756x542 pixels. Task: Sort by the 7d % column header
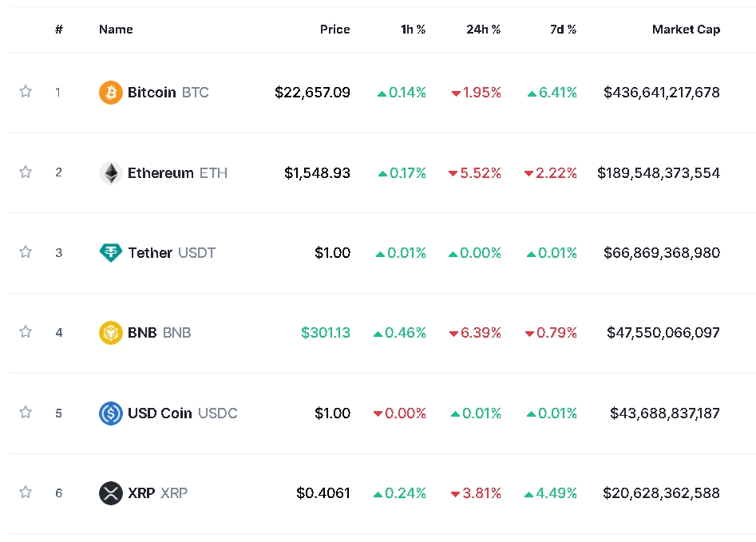pyautogui.click(x=563, y=30)
